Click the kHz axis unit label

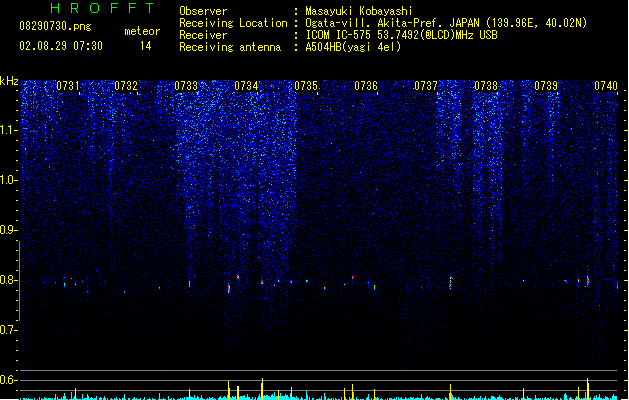9,81
